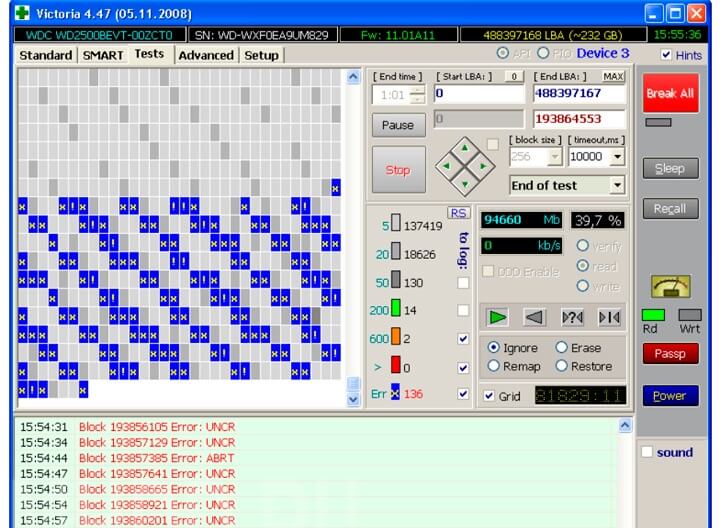The height and width of the screenshot is (528, 724).
Task: Toggle log checkbox for 50 ms blocks
Action: [463, 282]
